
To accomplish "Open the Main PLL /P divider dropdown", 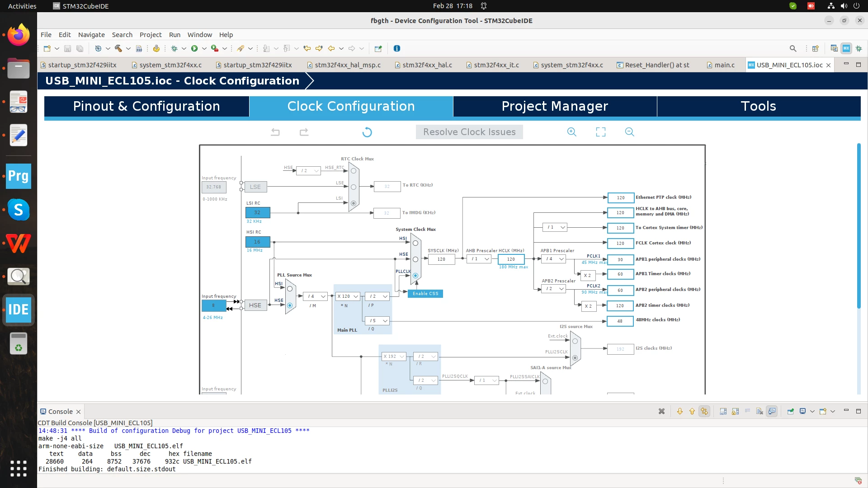I will 377,296.
